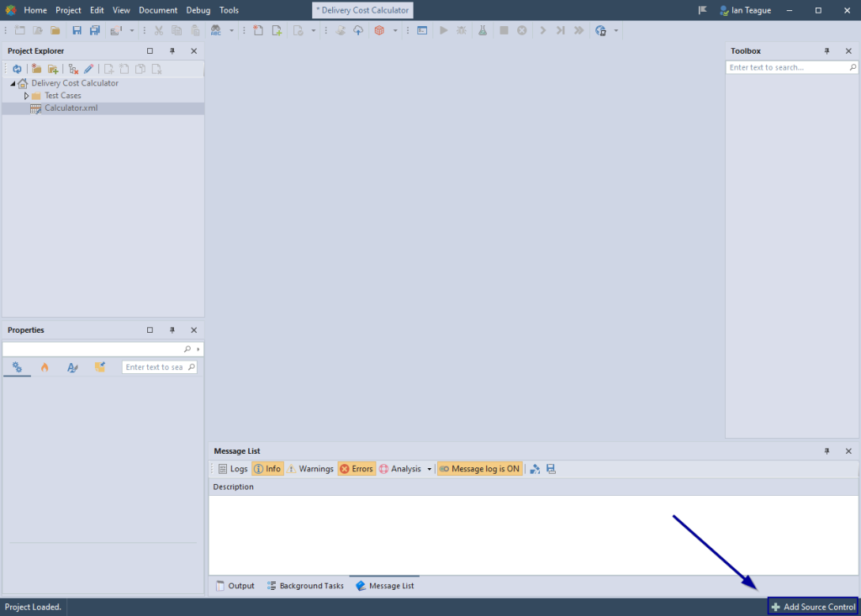Close the Project Explorer panel
This screenshot has height=616, width=861.
(x=194, y=51)
